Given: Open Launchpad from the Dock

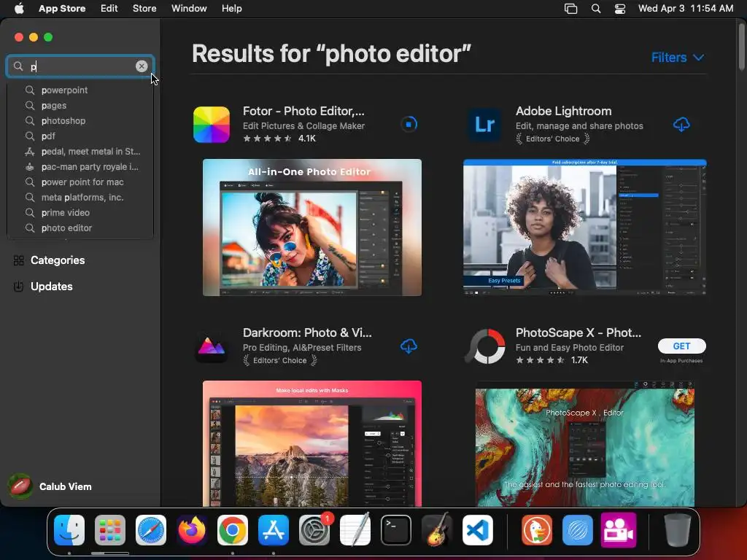Looking at the screenshot, I should 110,530.
